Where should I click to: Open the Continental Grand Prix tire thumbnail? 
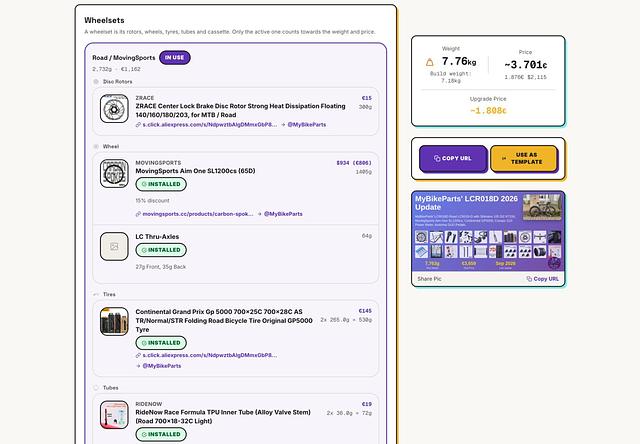click(114, 322)
